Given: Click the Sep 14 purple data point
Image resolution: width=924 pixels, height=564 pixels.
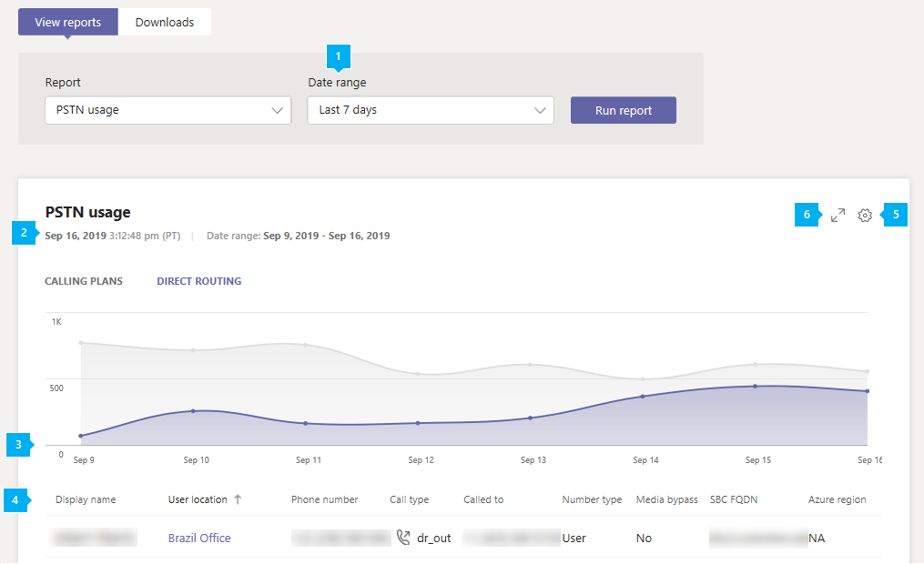Looking at the screenshot, I should tap(643, 397).
